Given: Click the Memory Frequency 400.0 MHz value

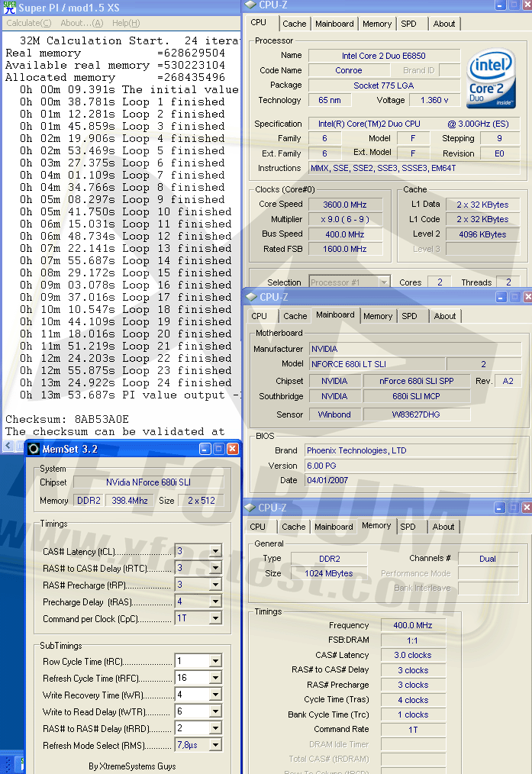Looking at the screenshot, I should pos(413,625).
